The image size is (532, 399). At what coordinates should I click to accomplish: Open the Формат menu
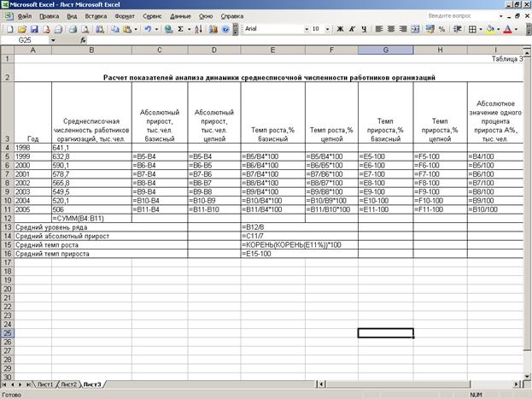pyautogui.click(x=125, y=16)
